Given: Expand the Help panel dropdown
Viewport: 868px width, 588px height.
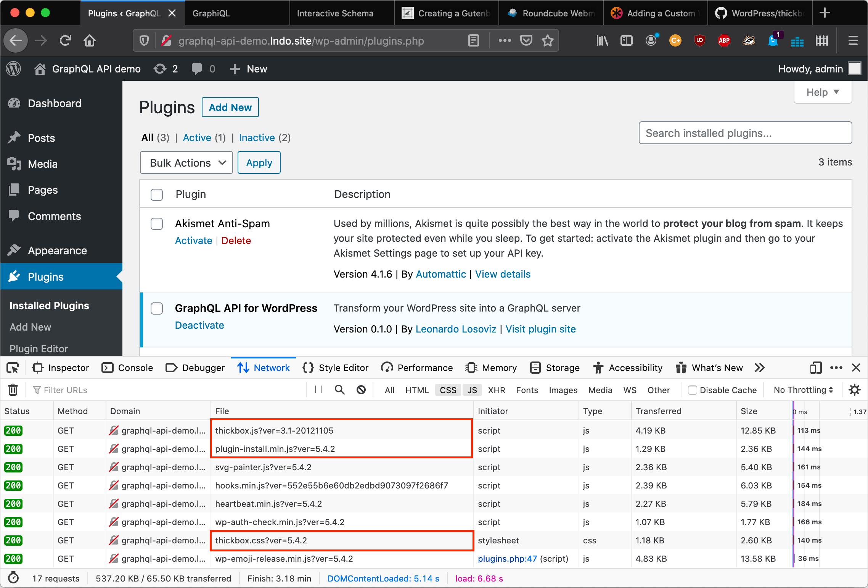Looking at the screenshot, I should tap(823, 92).
